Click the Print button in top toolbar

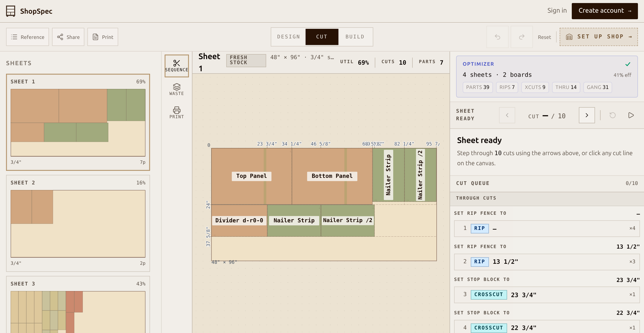point(103,37)
